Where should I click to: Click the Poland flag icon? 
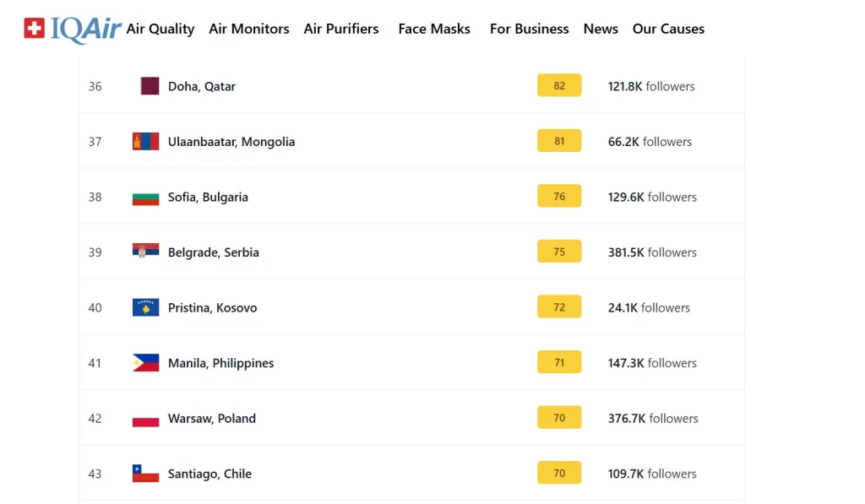coord(145,419)
